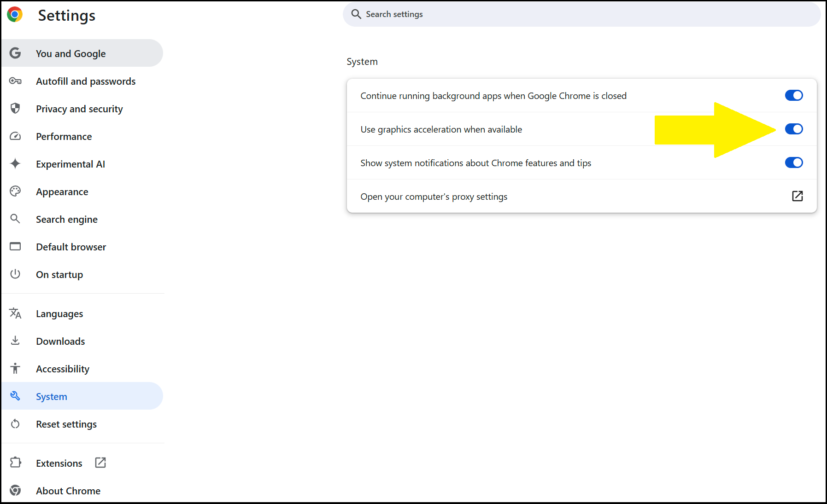Click the power icon for On startup
Screen dimensions: 827x504
tap(15, 274)
